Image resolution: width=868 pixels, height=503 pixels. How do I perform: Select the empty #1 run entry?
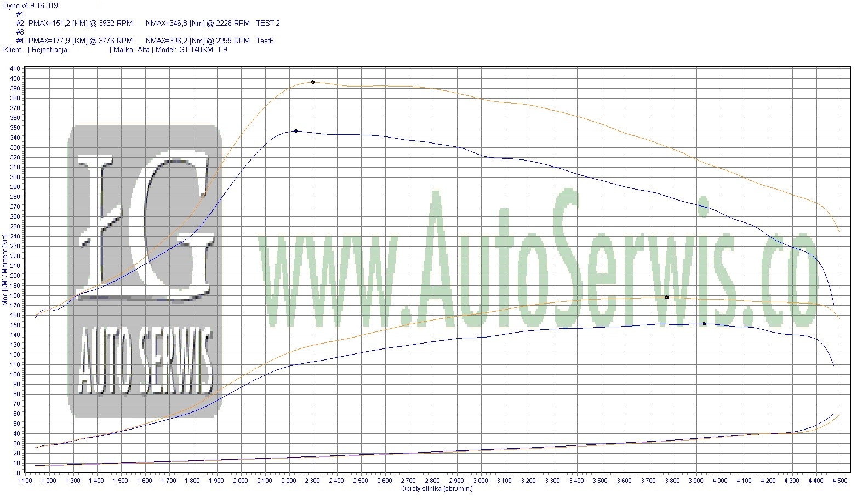[x=21, y=14]
